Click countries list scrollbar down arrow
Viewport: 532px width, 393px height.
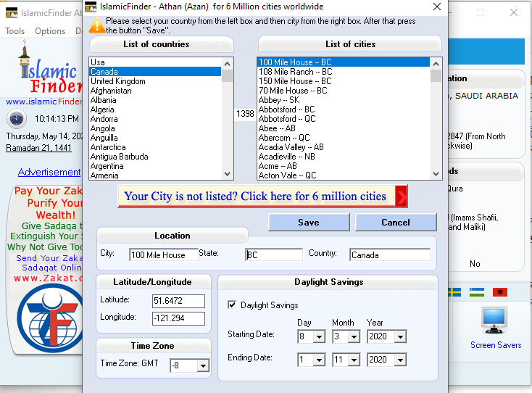coord(228,174)
